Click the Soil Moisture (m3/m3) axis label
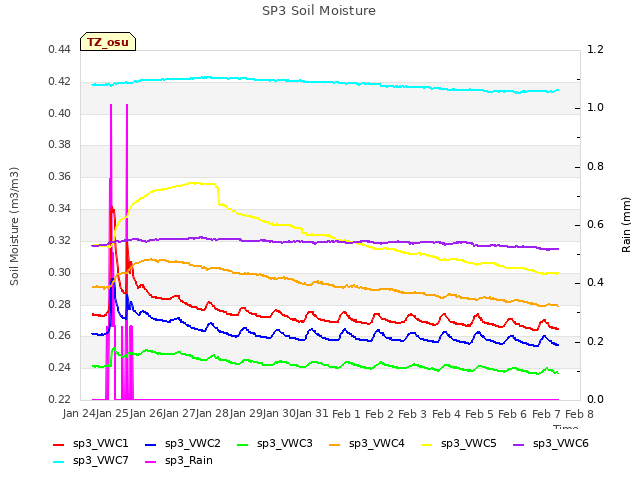Screen dimensions: 640x480 point(14,226)
